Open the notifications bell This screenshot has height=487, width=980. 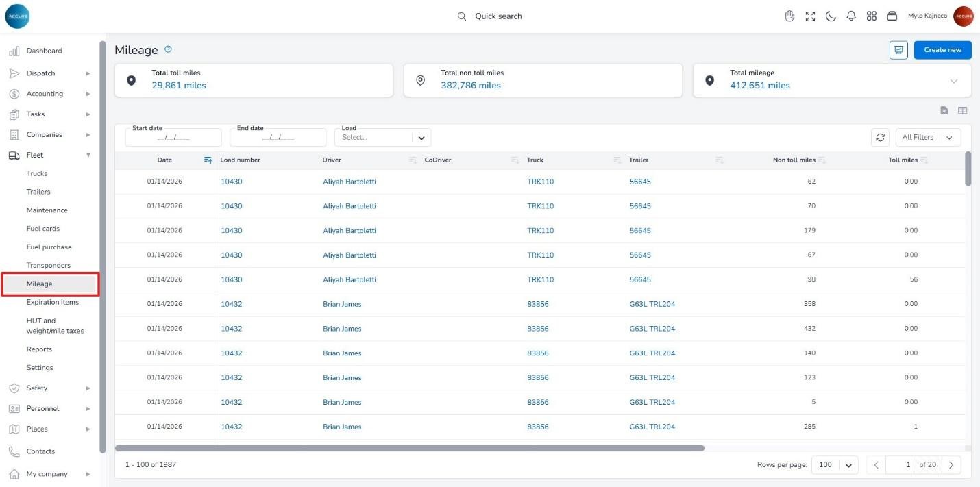click(851, 16)
